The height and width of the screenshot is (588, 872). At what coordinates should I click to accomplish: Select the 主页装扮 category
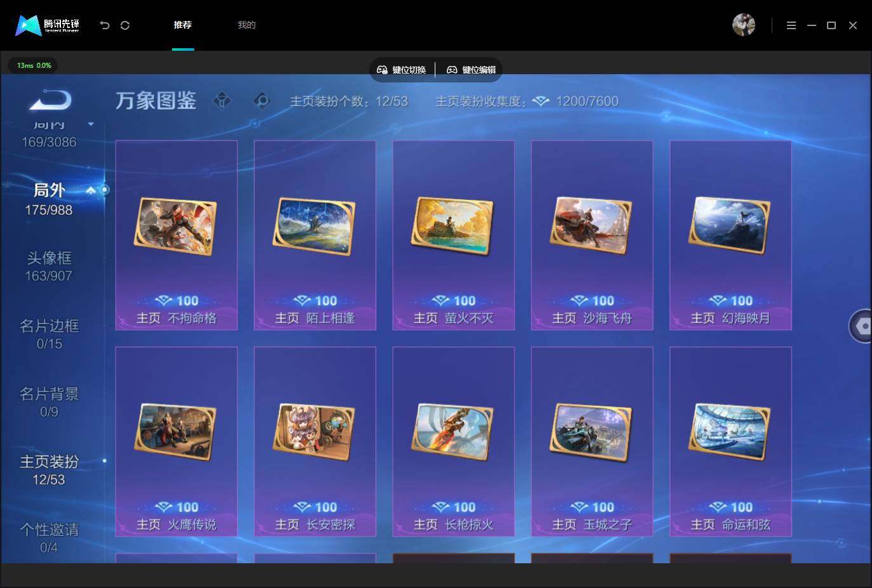[49, 470]
